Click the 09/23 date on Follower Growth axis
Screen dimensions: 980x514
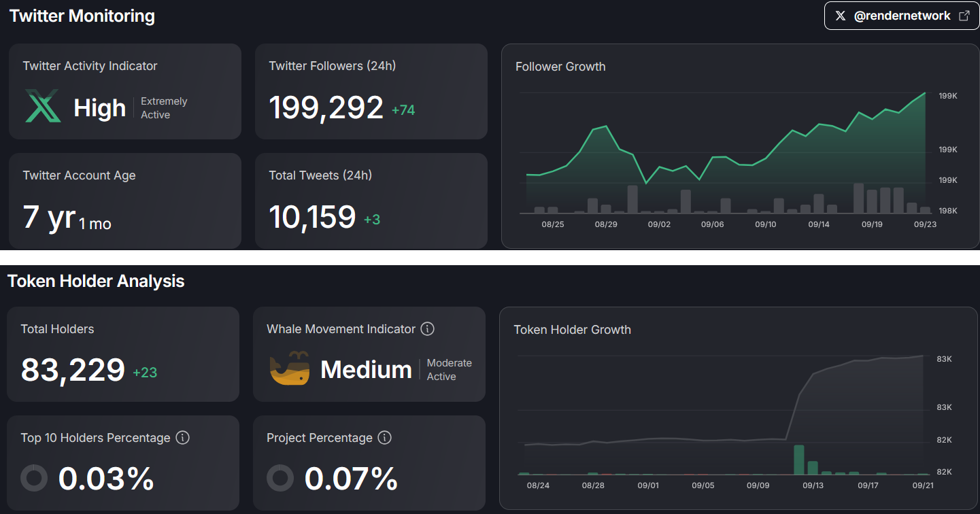[x=925, y=224]
